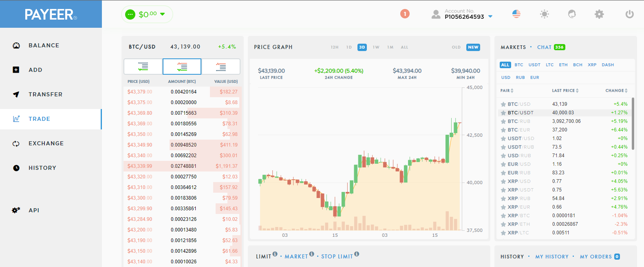Image resolution: width=644 pixels, height=267 pixels.
Task: Filter markets by USDT
Action: [534, 65]
